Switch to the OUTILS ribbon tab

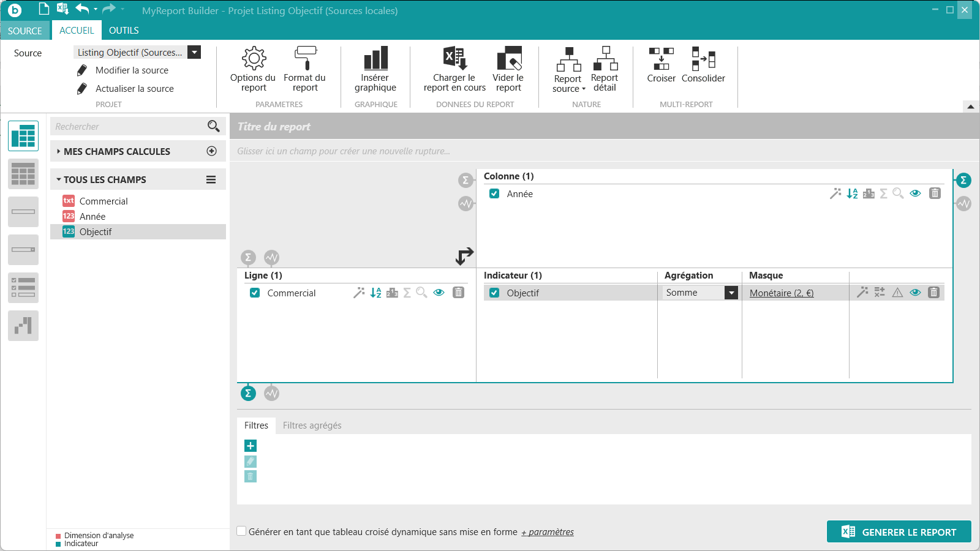click(x=124, y=31)
